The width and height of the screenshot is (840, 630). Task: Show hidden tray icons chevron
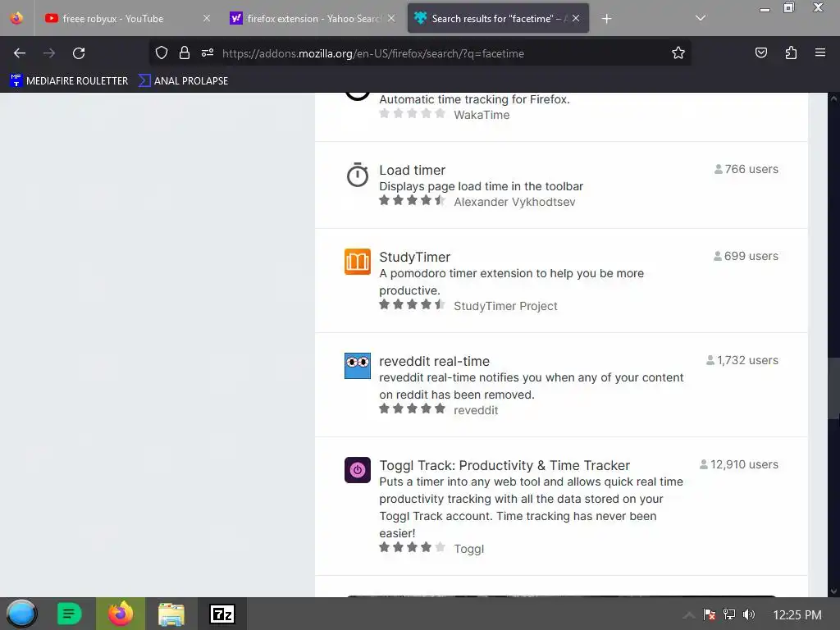689,615
